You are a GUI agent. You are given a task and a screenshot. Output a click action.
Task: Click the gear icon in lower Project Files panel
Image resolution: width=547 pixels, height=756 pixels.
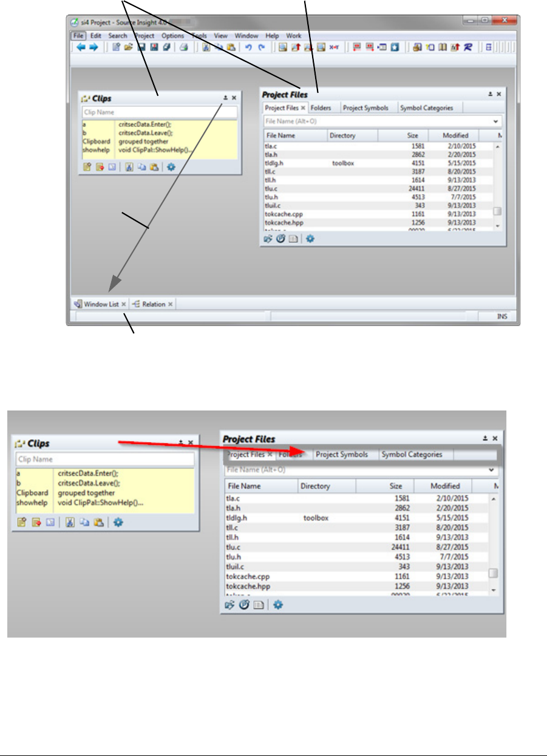click(277, 605)
